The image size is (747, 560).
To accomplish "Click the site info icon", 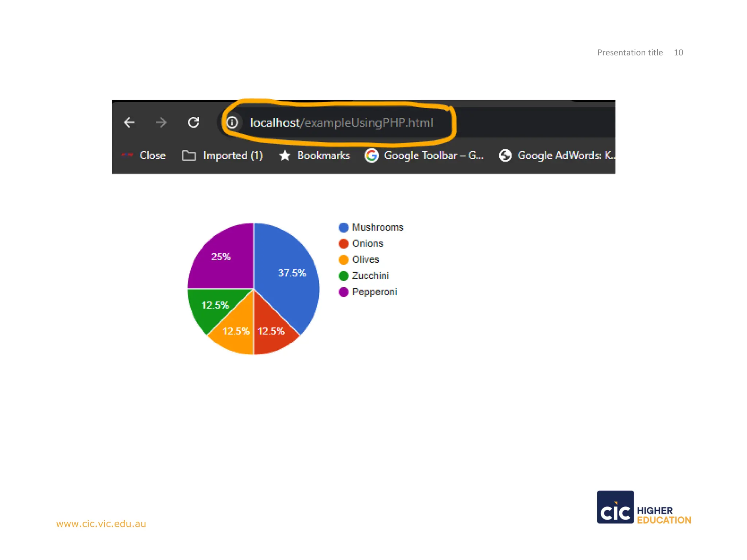I will click(x=232, y=122).
